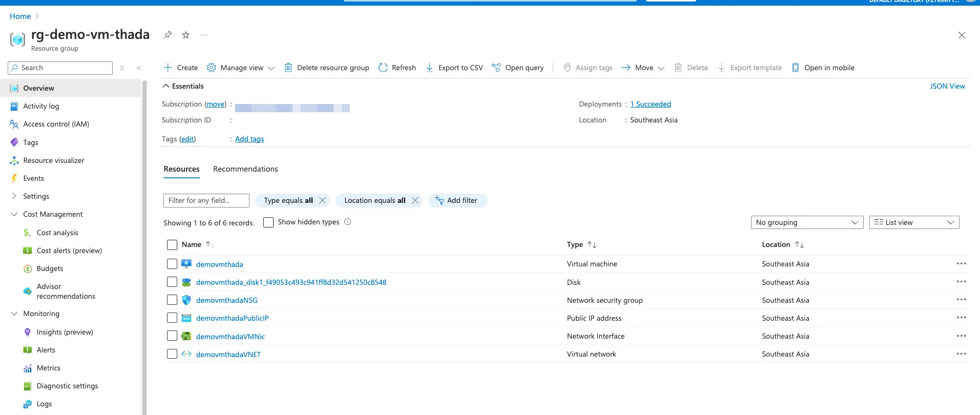Click the Add tags link

[249, 139]
